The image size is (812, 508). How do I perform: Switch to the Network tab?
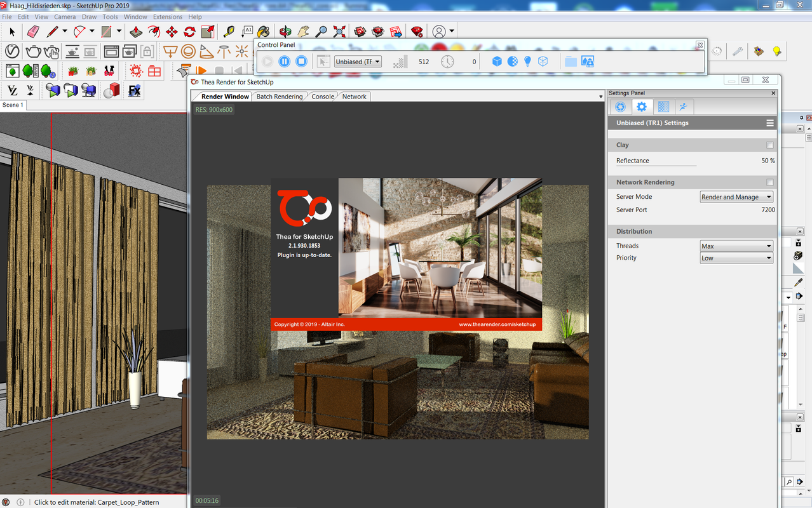tap(354, 97)
